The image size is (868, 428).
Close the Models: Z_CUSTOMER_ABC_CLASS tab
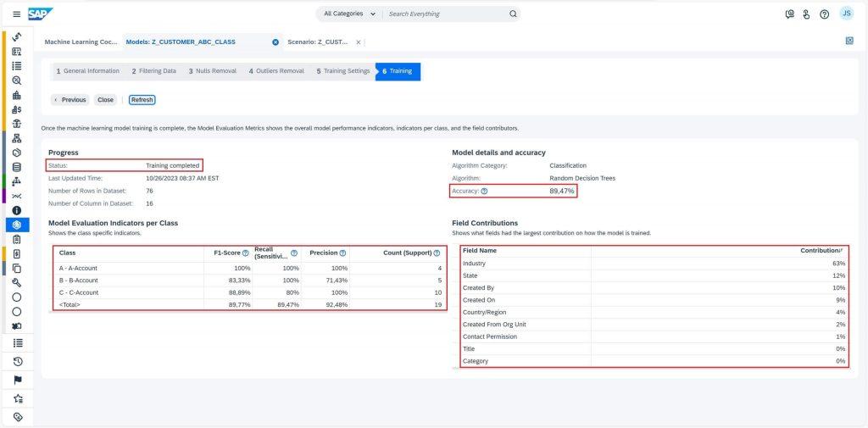(x=275, y=42)
